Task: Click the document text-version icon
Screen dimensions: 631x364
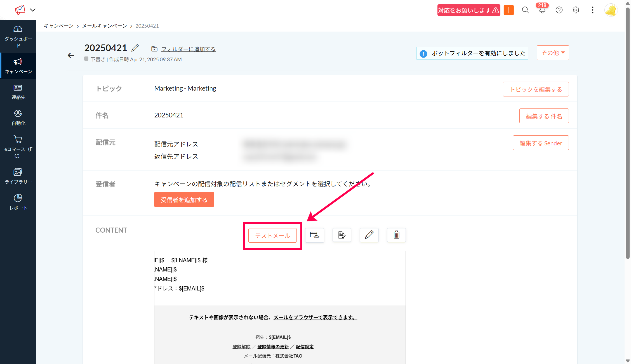Action: click(x=342, y=235)
